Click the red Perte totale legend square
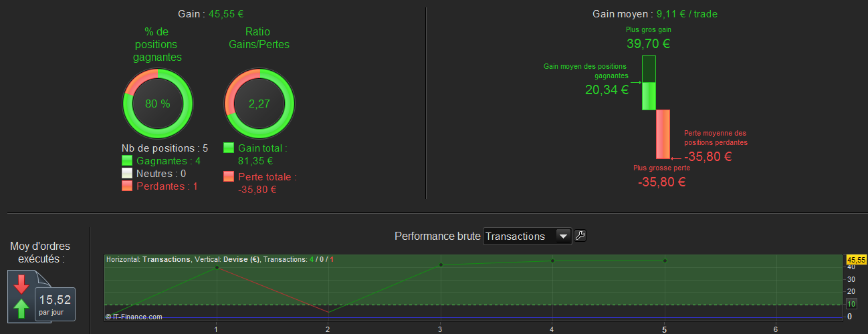Screen dimensions: 868x334 229,176
